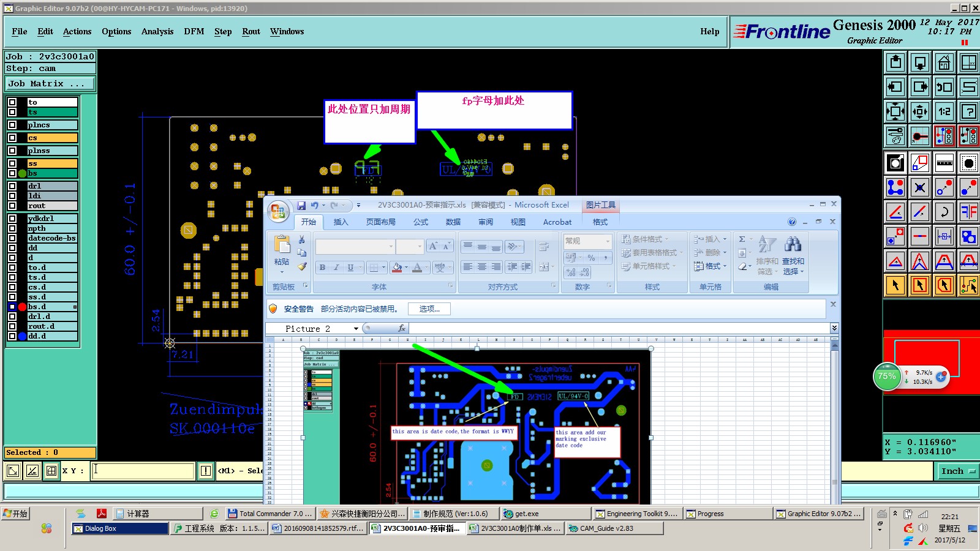Select the net-select arrow tool
980x551 pixels.
tap(968, 285)
